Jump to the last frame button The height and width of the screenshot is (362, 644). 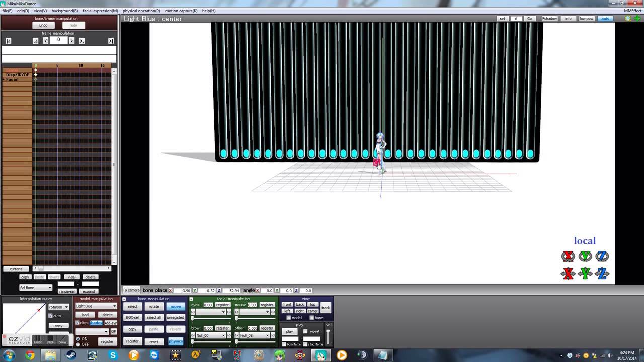[x=111, y=41]
